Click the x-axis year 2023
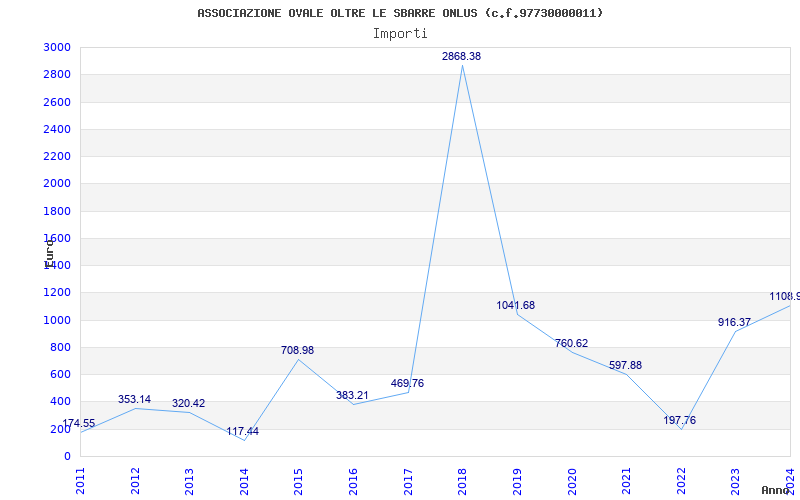 pos(735,481)
